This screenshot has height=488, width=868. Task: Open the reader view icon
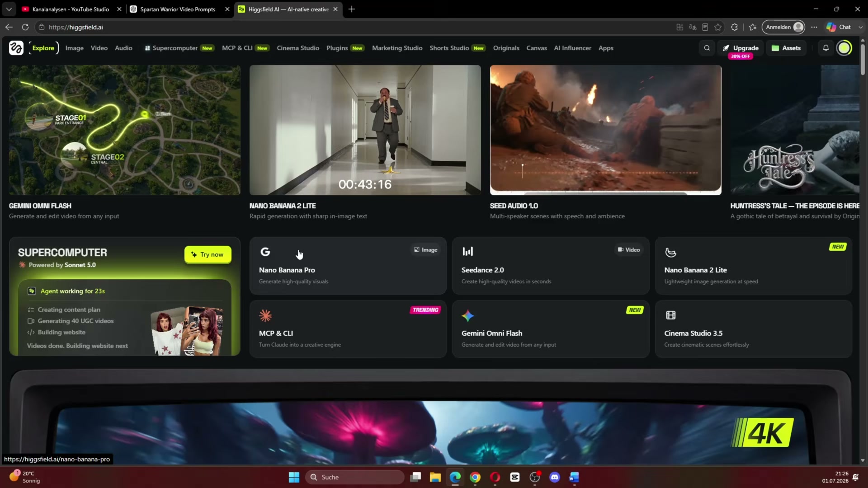(705, 27)
